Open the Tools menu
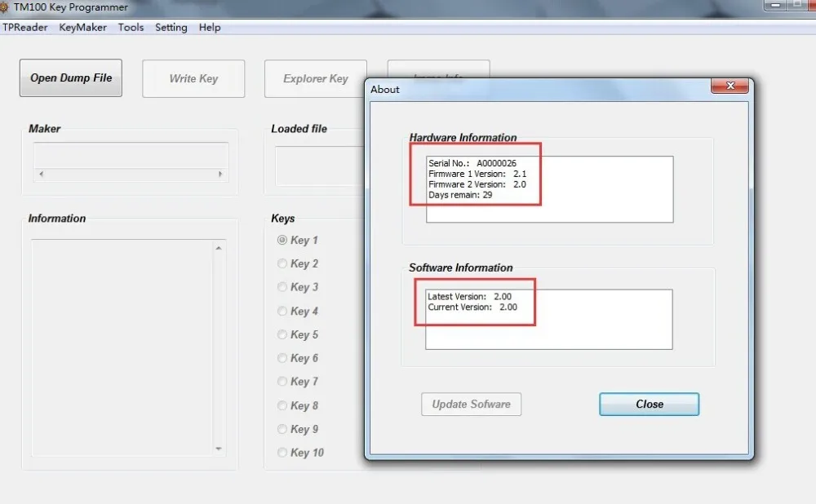 [x=131, y=27]
